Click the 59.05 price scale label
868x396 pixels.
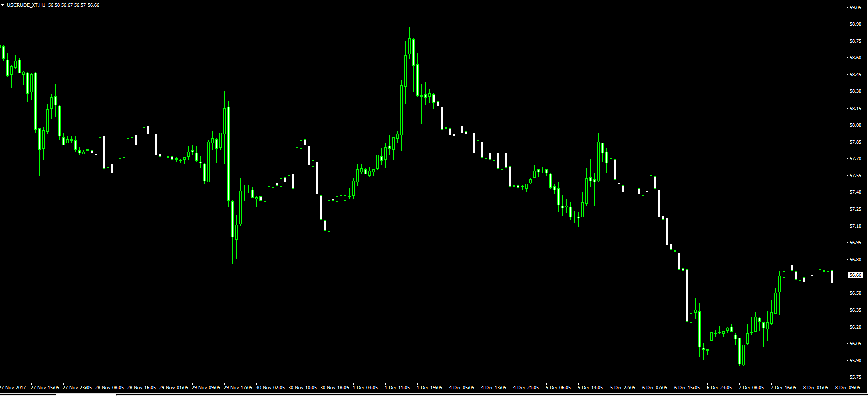(x=855, y=8)
